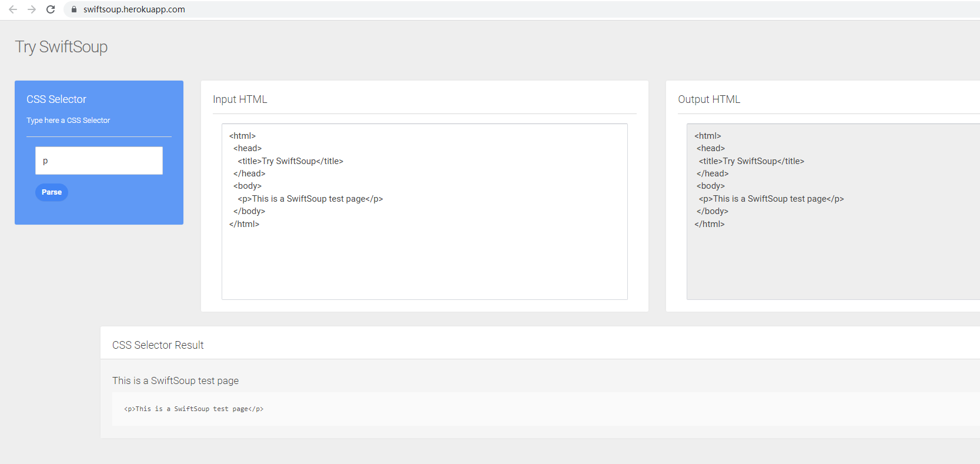The width and height of the screenshot is (980, 464).
Task: Click the <body> line in Output HTML
Action: (x=711, y=186)
